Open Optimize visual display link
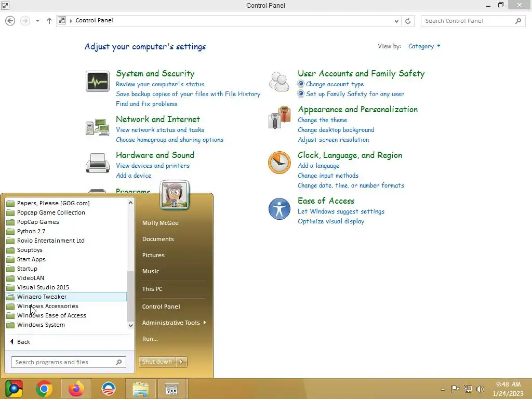Image resolution: width=532 pixels, height=399 pixels. tap(331, 221)
